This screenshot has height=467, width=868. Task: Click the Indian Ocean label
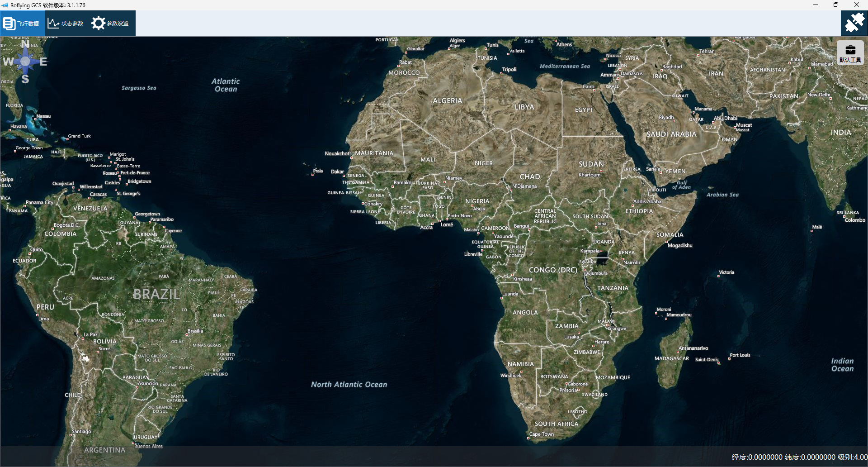(843, 365)
